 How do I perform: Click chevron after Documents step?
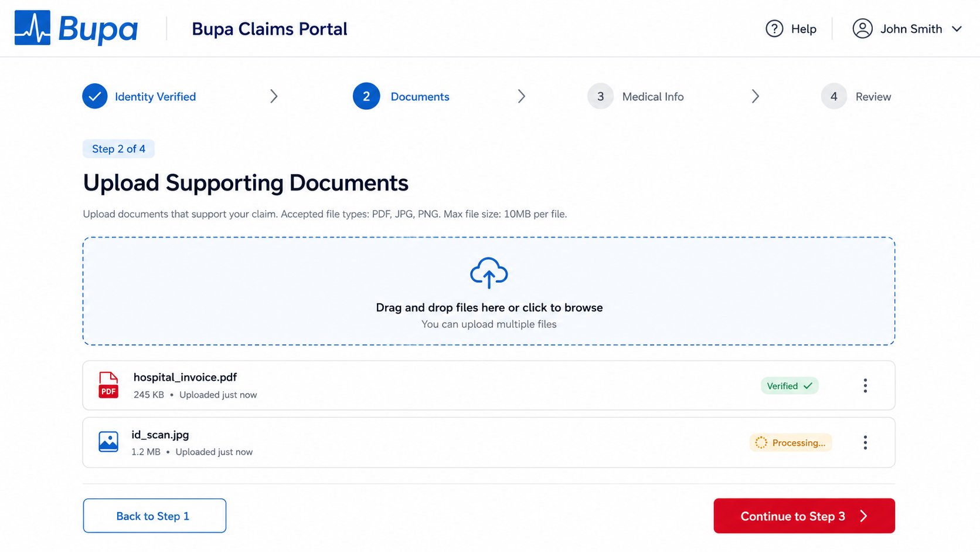click(521, 96)
